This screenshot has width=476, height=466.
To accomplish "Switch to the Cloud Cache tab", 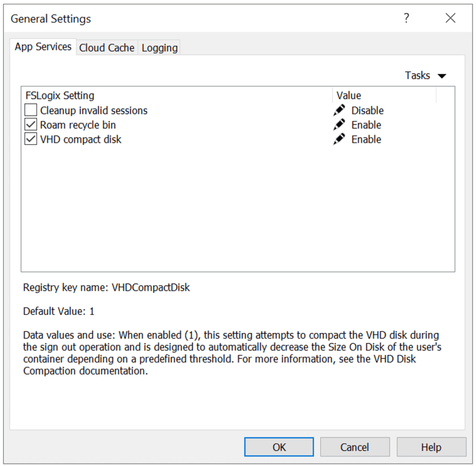I will (x=106, y=47).
